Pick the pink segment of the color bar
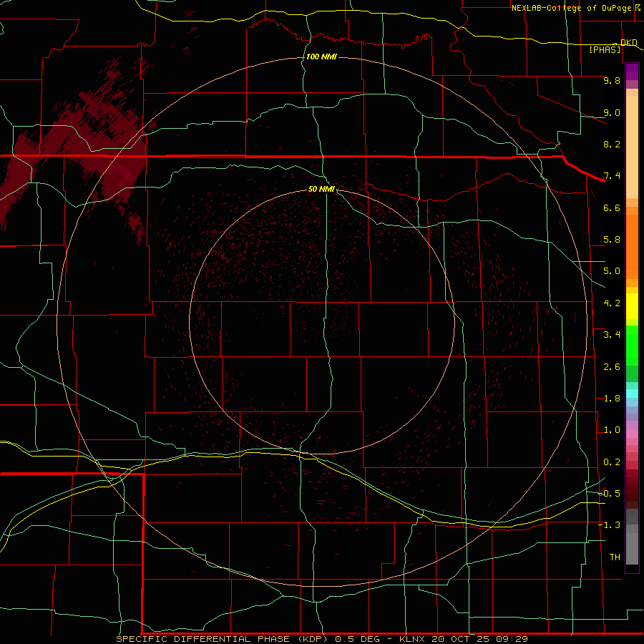Screen dimensions: 644x644 [x=632, y=434]
